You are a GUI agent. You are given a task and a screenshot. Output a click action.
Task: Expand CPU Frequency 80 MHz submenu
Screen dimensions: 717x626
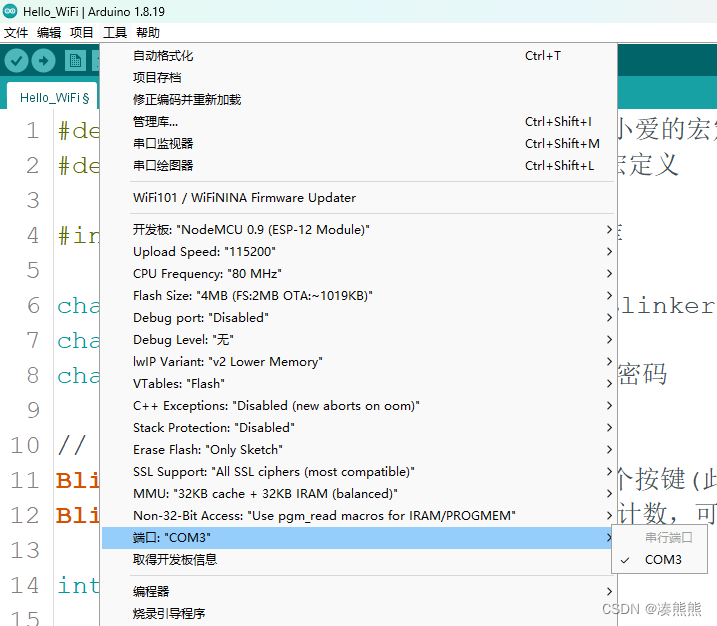pos(358,273)
